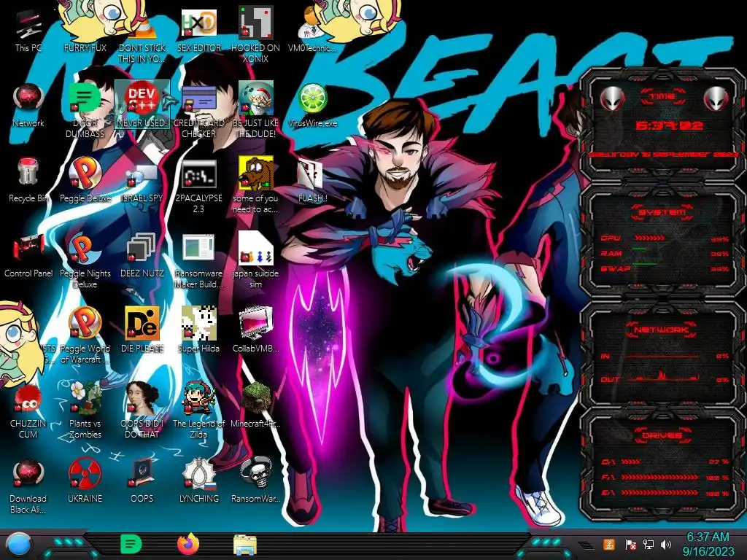The image size is (747, 560).
Task: Click the volume speaker tray icon
Action: point(666,544)
